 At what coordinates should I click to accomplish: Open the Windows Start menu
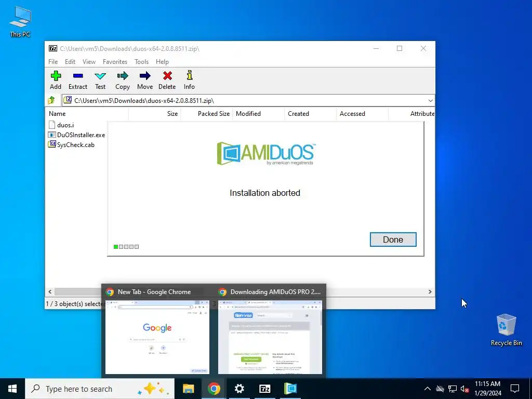(12, 389)
